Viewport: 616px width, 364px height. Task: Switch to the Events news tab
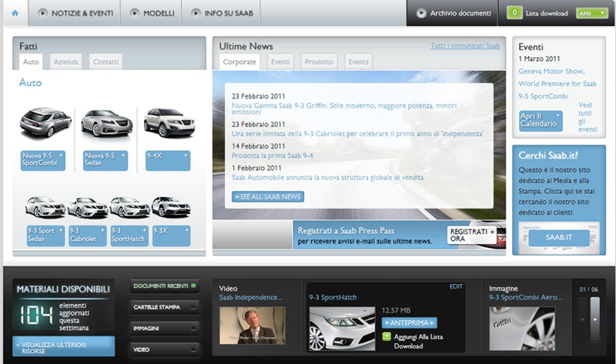359,62
